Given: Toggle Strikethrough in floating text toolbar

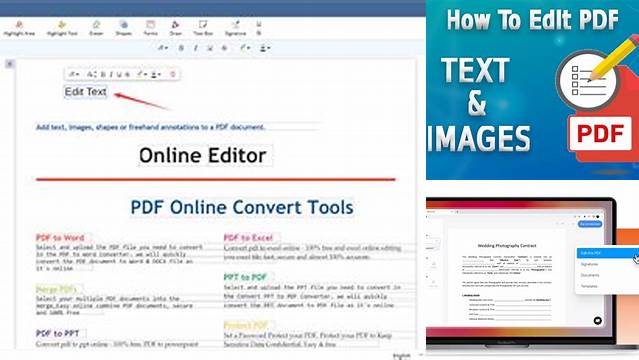Looking at the screenshot, I should pos(127,74).
